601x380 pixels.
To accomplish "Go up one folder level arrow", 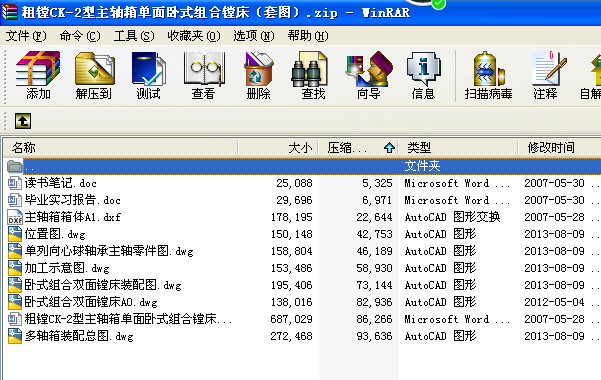I will tap(23, 121).
